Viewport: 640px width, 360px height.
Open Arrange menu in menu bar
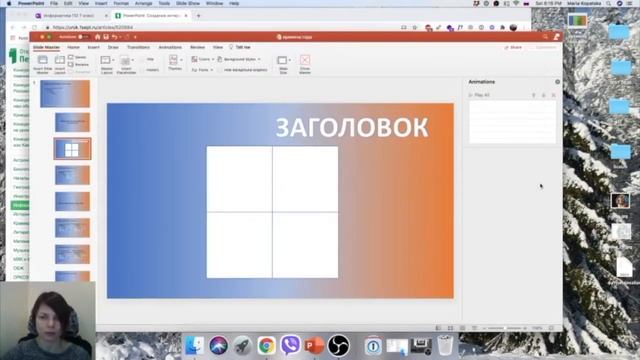click(x=143, y=3)
